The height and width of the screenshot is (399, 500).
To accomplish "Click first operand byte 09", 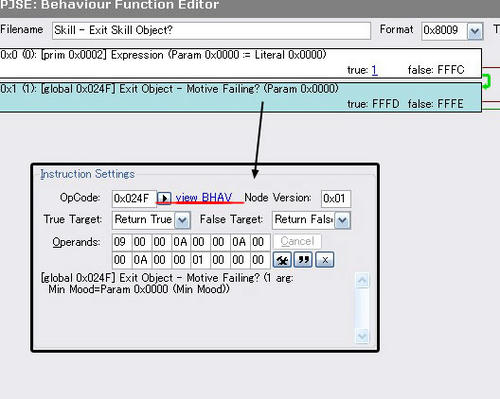I will pos(122,242).
